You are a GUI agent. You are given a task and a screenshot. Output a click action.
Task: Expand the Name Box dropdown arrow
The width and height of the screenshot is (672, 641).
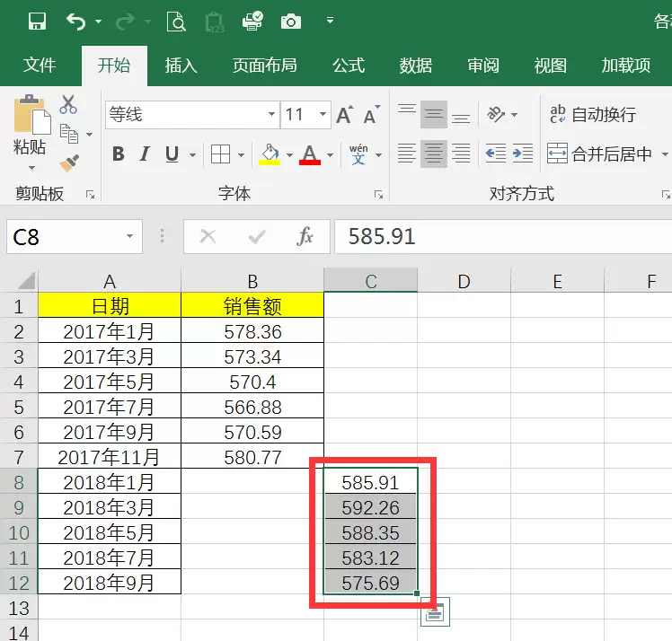pos(129,236)
